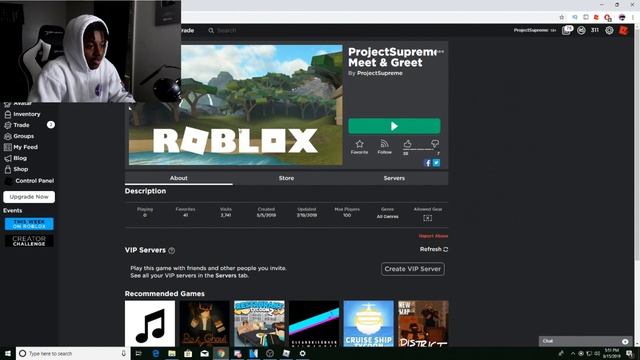The image size is (640, 360).
Task: Click Chrome icon on the taskbar
Action: point(221,353)
